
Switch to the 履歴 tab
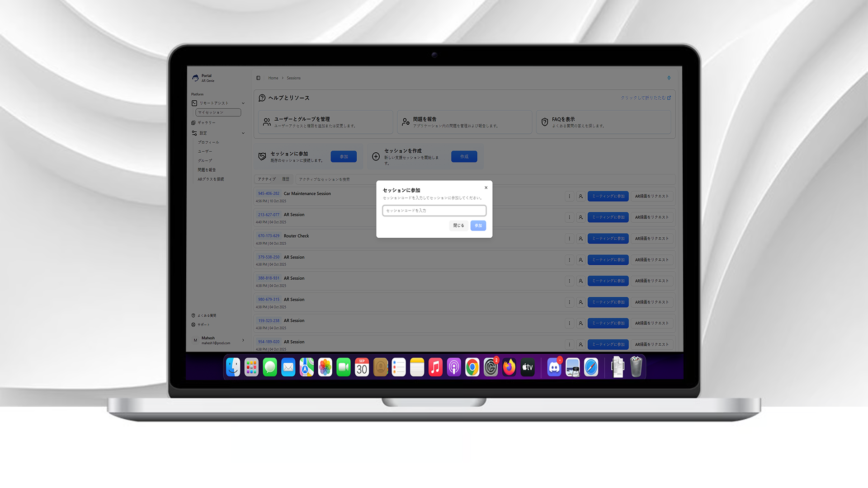pyautogui.click(x=286, y=179)
